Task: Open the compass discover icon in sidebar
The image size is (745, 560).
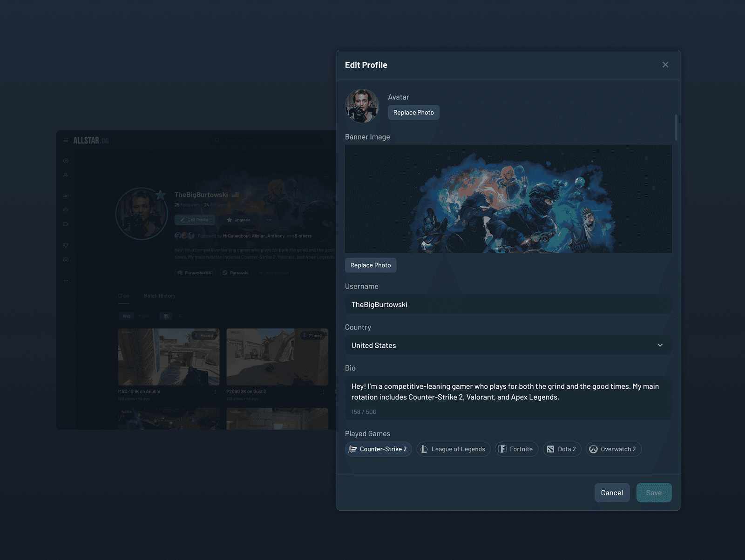Action: coord(66,161)
